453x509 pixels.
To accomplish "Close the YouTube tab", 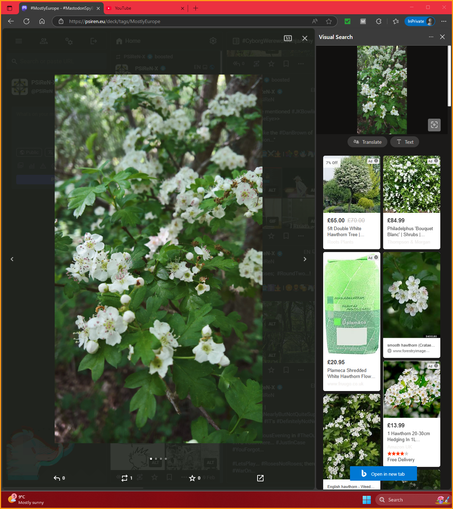I will click(182, 8).
